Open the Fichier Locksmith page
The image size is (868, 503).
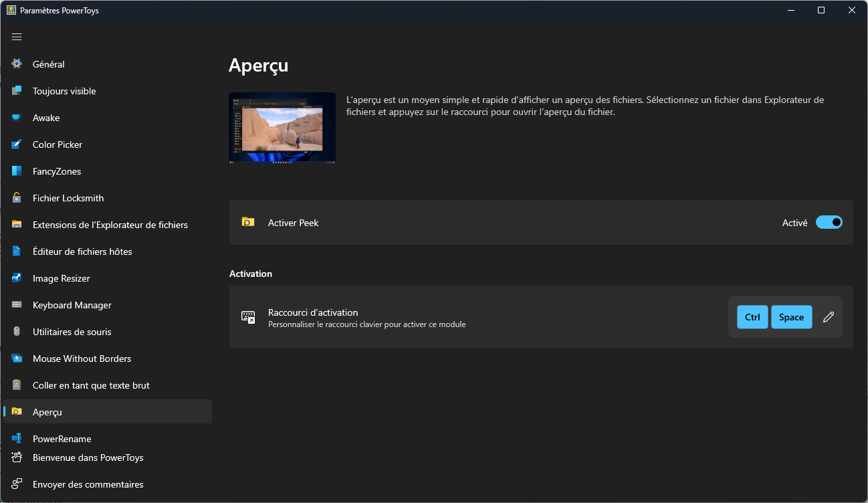coord(108,198)
